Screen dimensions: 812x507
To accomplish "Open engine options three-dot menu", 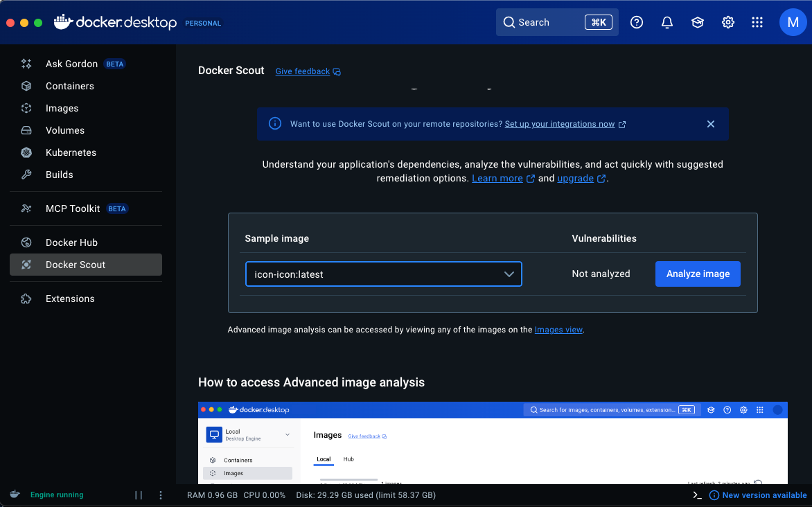I will pos(161,495).
